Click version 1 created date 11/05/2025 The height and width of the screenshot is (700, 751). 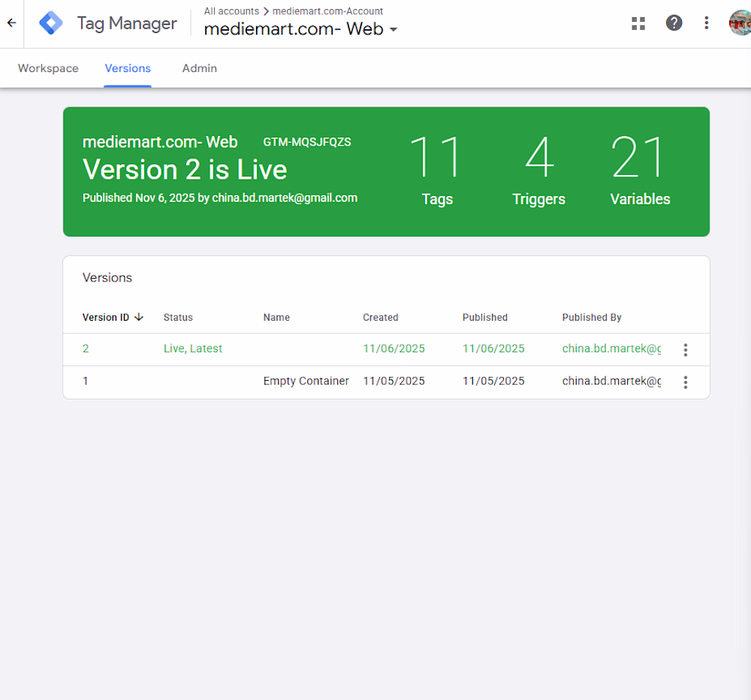(x=394, y=381)
